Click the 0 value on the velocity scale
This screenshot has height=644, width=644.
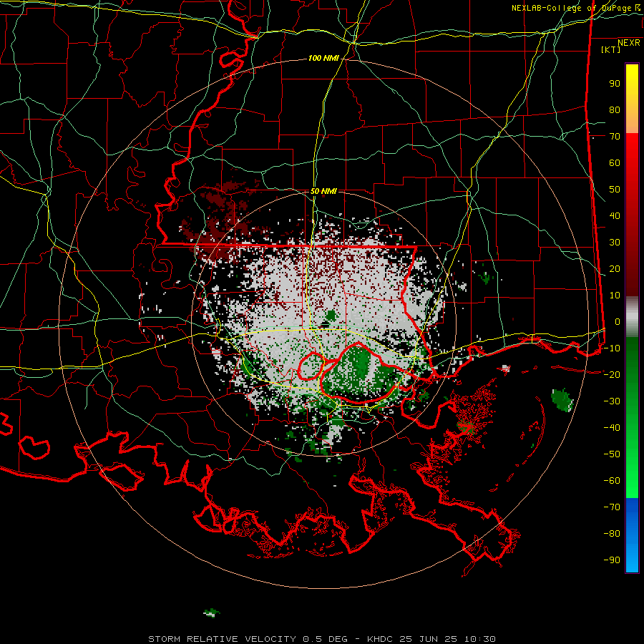pyautogui.click(x=618, y=321)
